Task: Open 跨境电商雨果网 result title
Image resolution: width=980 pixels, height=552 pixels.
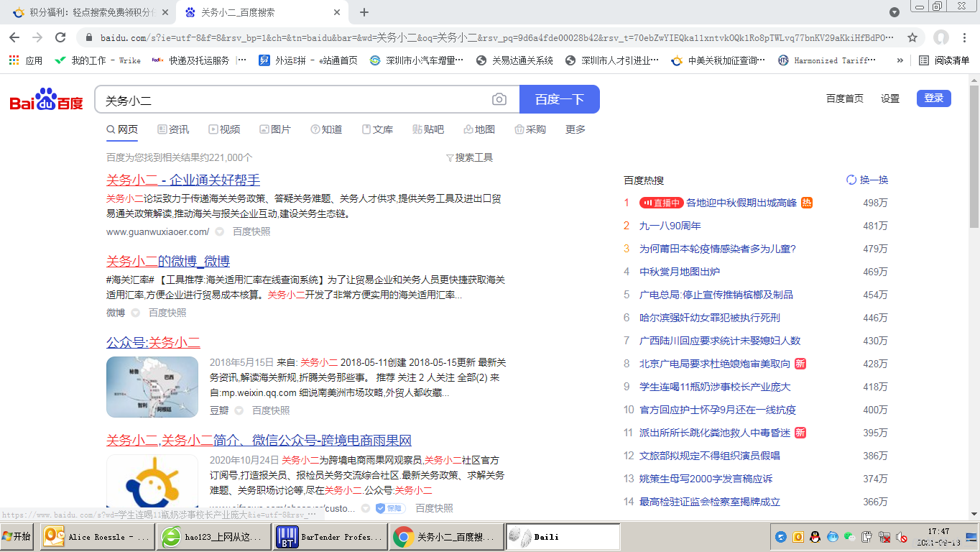Action: pos(259,440)
